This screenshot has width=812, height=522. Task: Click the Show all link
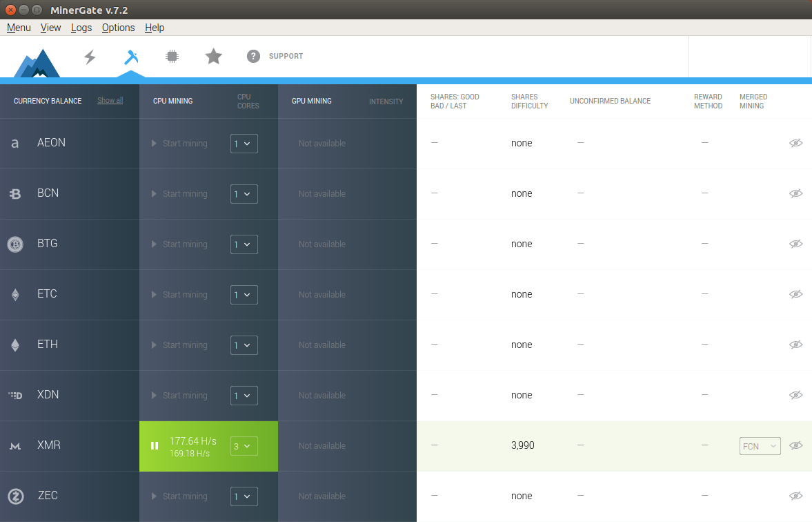click(x=110, y=101)
